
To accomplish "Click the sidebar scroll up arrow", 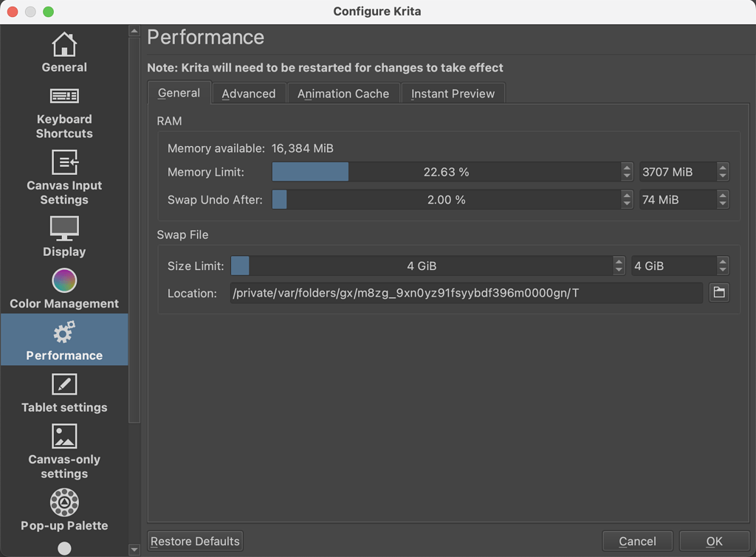I will (134, 31).
